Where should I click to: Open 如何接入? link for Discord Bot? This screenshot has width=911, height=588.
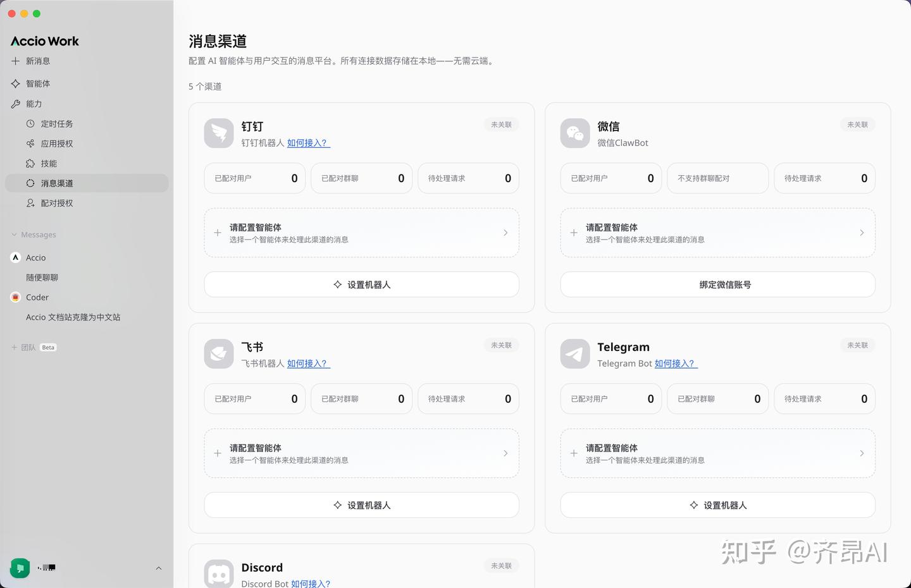(311, 584)
